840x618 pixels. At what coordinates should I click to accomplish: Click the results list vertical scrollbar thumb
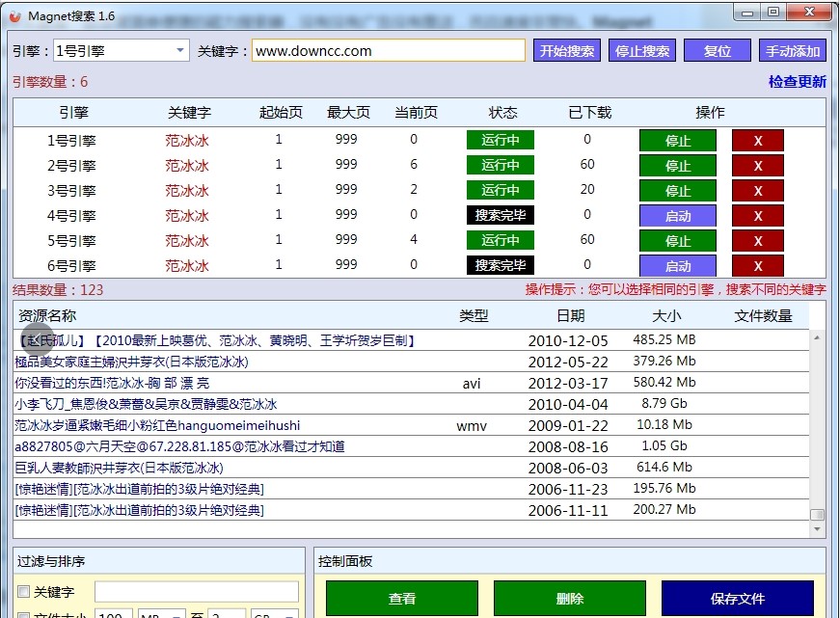tap(818, 515)
